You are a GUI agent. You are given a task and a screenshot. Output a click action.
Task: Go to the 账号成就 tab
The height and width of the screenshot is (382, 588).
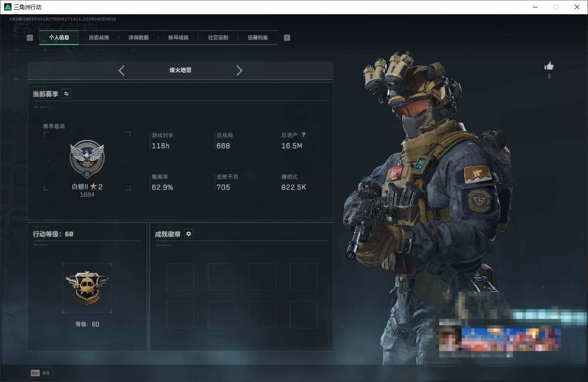coord(178,38)
